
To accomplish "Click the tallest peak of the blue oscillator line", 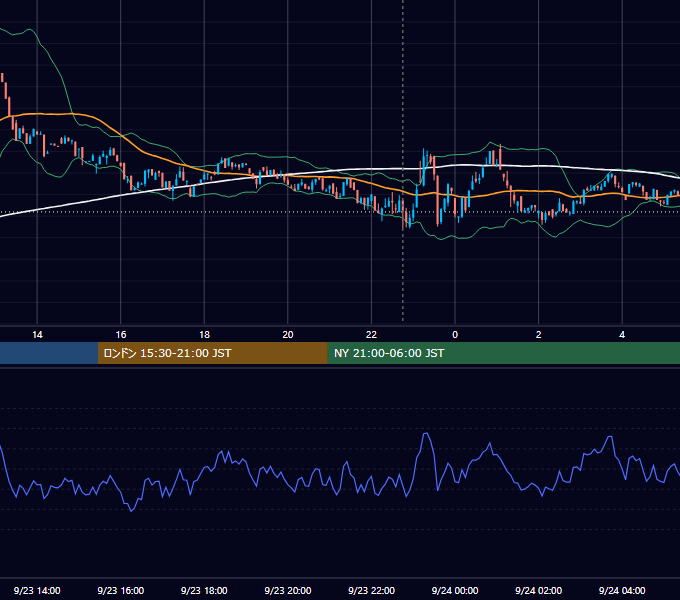I will tap(426, 433).
